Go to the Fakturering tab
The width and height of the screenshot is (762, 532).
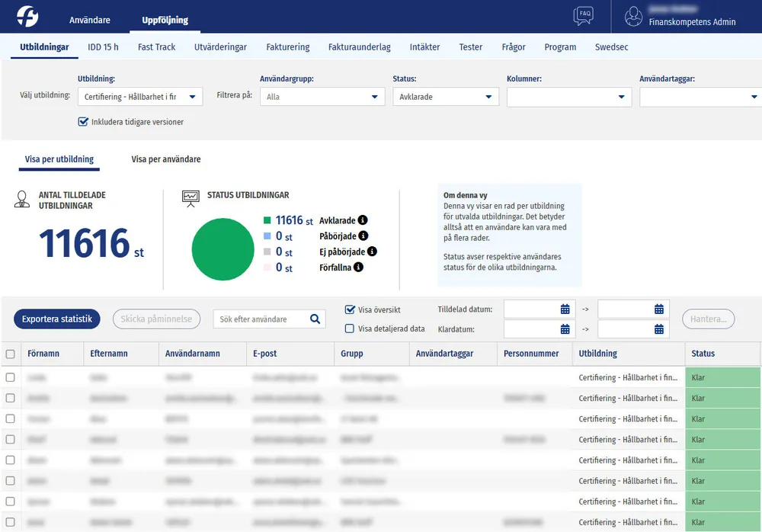pos(288,47)
